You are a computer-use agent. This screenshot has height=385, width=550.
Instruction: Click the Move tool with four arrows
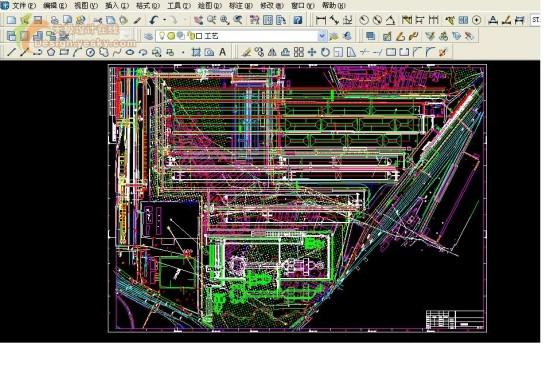point(311,53)
